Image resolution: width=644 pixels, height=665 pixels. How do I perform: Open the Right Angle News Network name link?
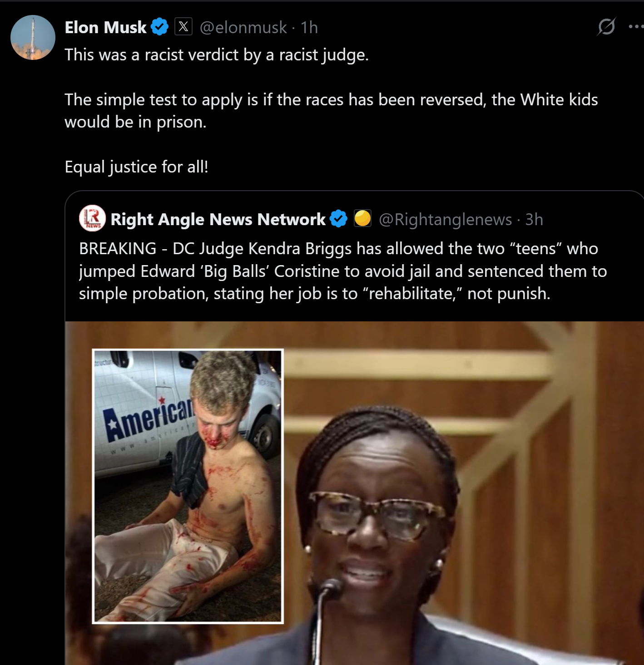(218, 219)
